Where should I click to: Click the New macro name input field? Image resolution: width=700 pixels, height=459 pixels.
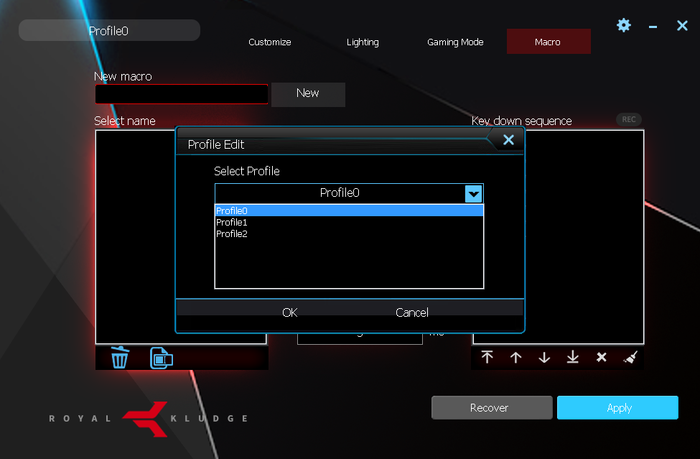point(181,94)
